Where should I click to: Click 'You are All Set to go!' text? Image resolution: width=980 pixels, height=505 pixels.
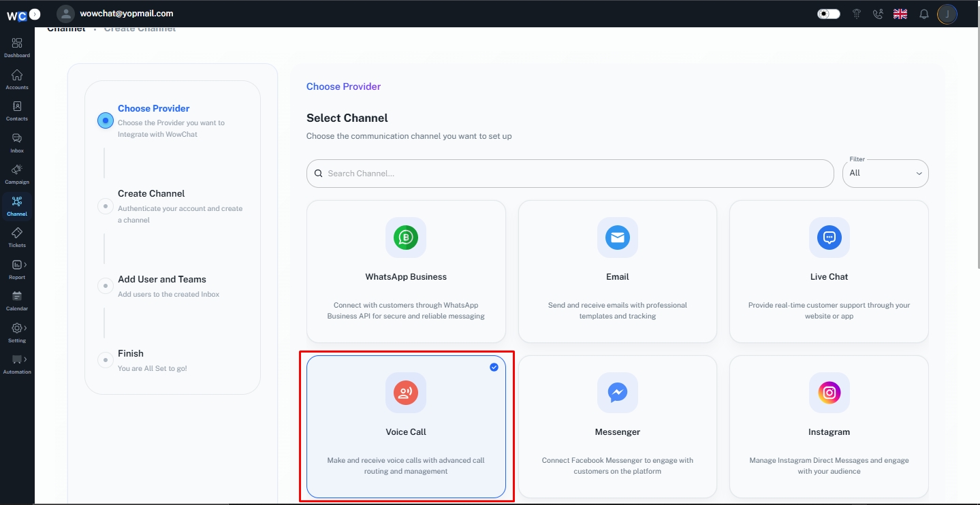coord(153,369)
